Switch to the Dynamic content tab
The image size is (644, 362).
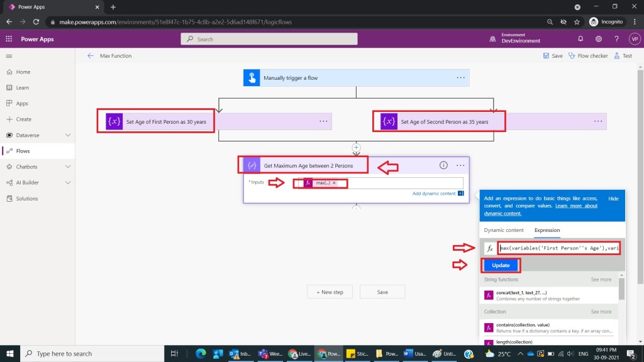point(504,230)
